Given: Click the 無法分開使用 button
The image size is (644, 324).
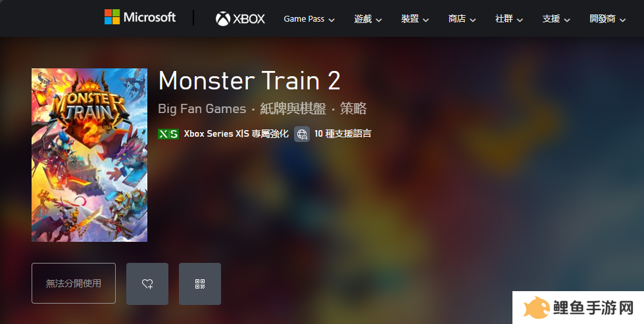Looking at the screenshot, I should click(x=74, y=283).
